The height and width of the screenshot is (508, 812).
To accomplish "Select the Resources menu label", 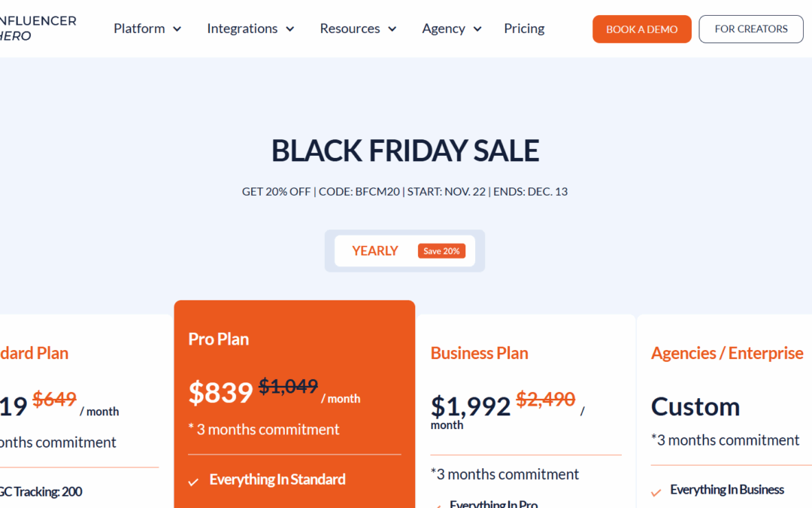I will [x=350, y=29].
